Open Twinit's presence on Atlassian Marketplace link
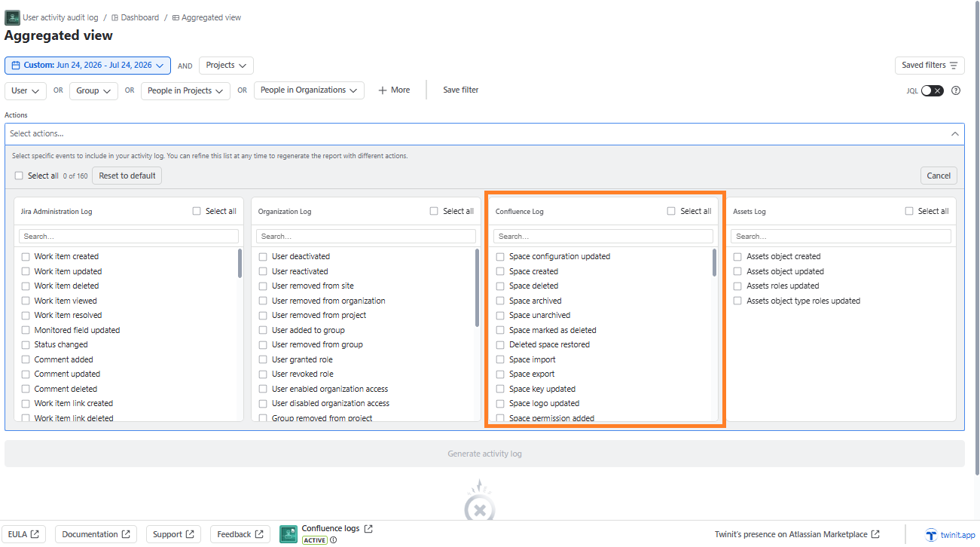 coord(797,535)
